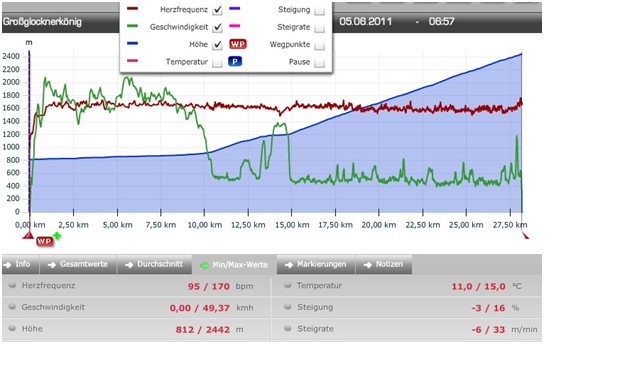Viewport: 640px width, 384px height.
Task: Click the WP waypoint marker below chart
Action: (44, 241)
